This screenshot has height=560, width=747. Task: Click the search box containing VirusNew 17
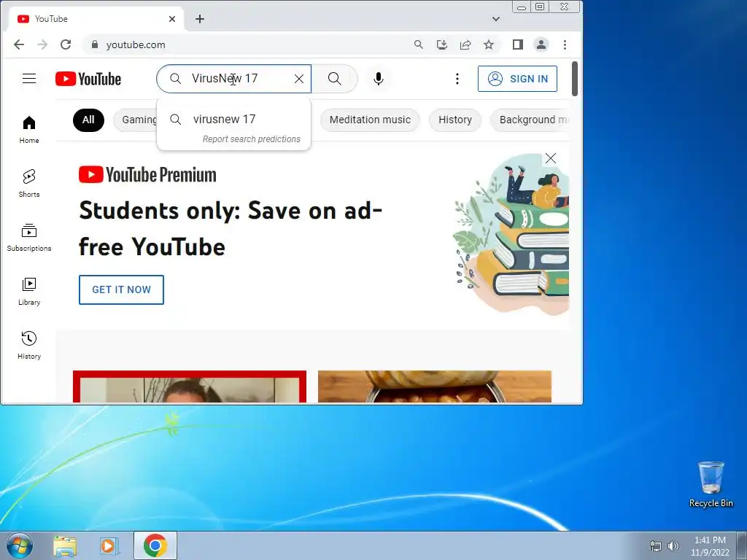(233, 79)
